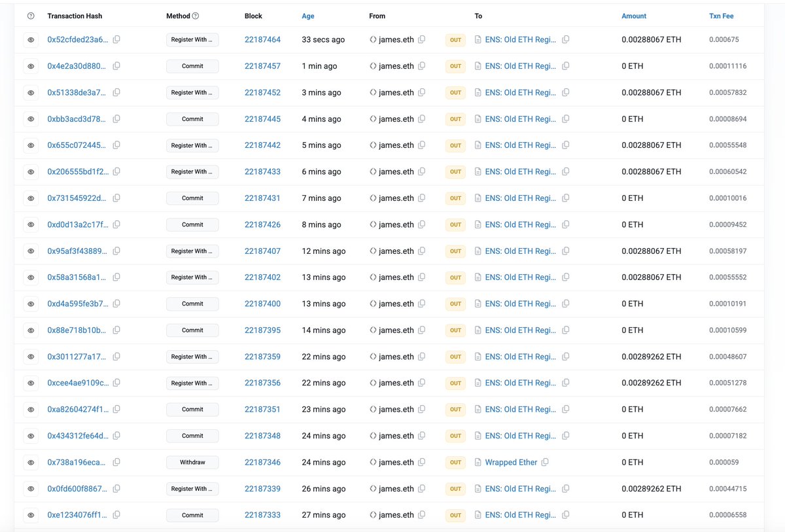Copy the ENS registrar address in the top row
The image size is (785, 532).
pyautogui.click(x=565, y=39)
